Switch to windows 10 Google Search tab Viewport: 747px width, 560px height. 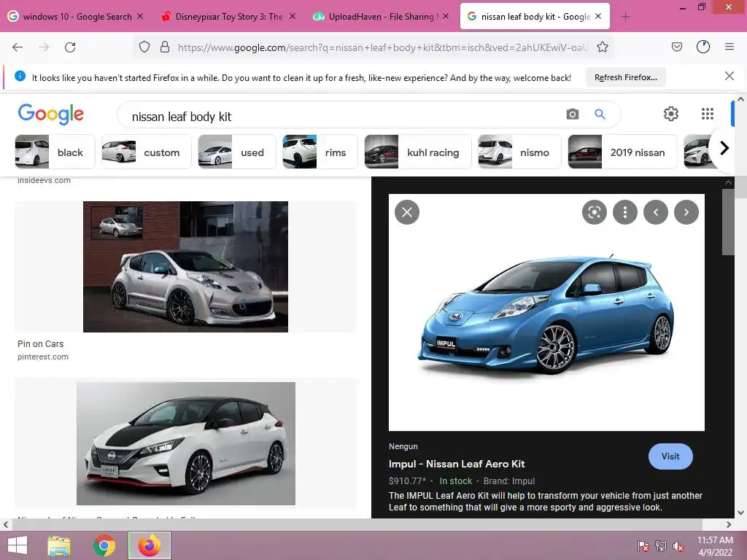[76, 17]
